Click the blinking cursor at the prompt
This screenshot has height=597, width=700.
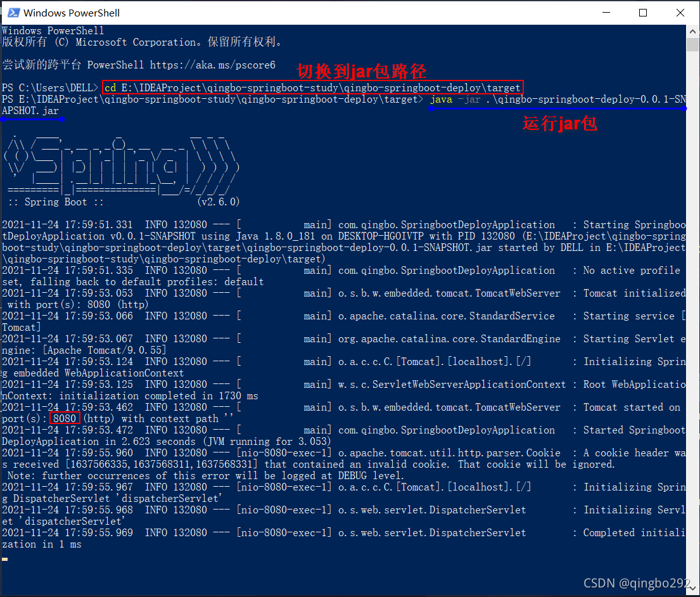point(5,559)
